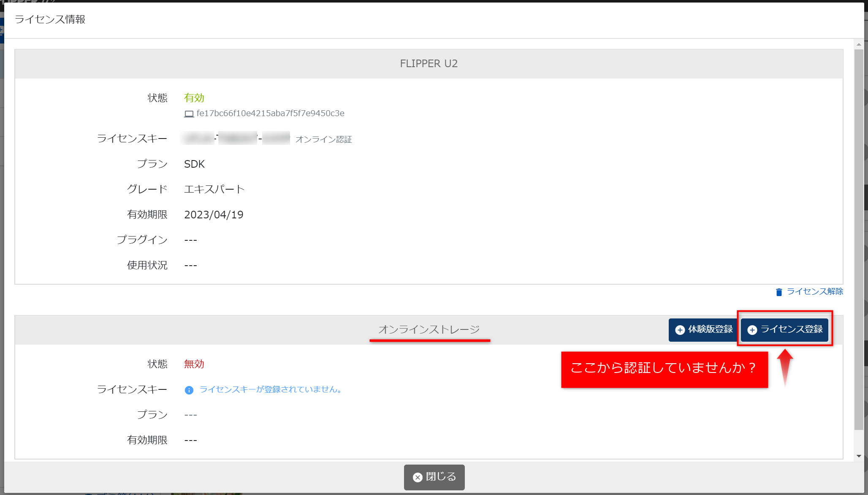Viewport: 868px width, 495px height.
Task: Click the FLIPPER U2 section header
Action: tap(429, 64)
